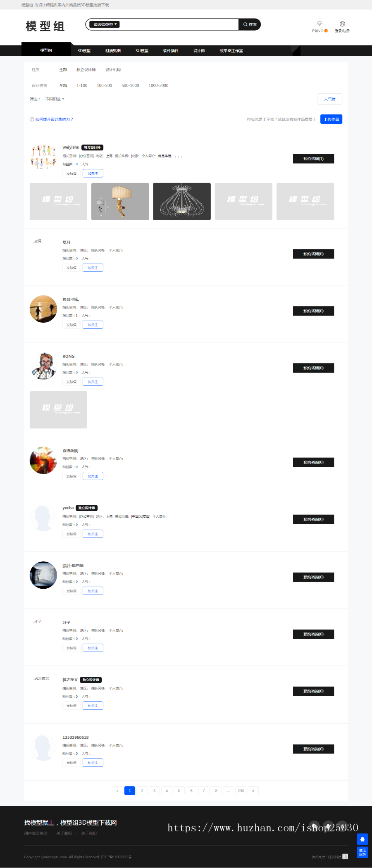This screenshot has height=868, width=372.
Task: Click the 意见反馈 feedback button
Action: (362, 852)
